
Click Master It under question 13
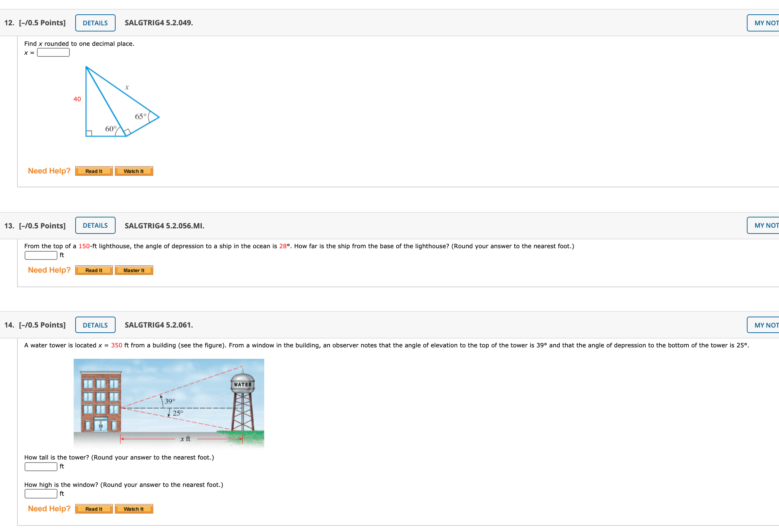pyautogui.click(x=134, y=270)
